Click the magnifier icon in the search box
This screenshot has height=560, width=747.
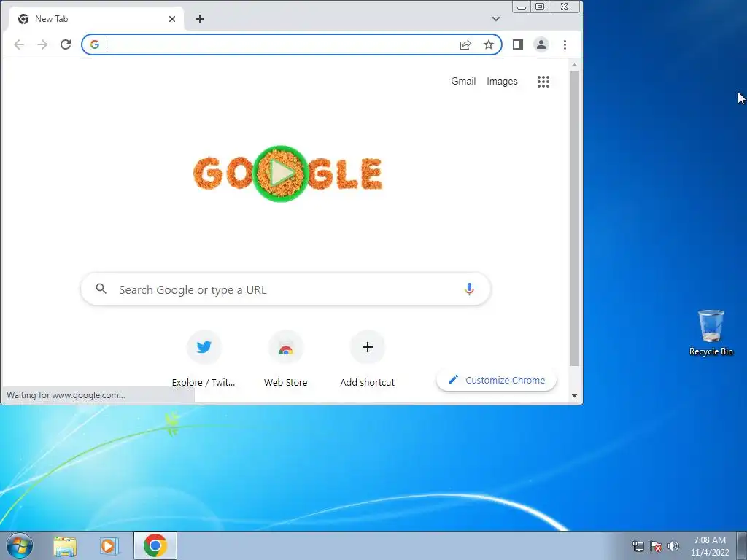[x=101, y=289]
